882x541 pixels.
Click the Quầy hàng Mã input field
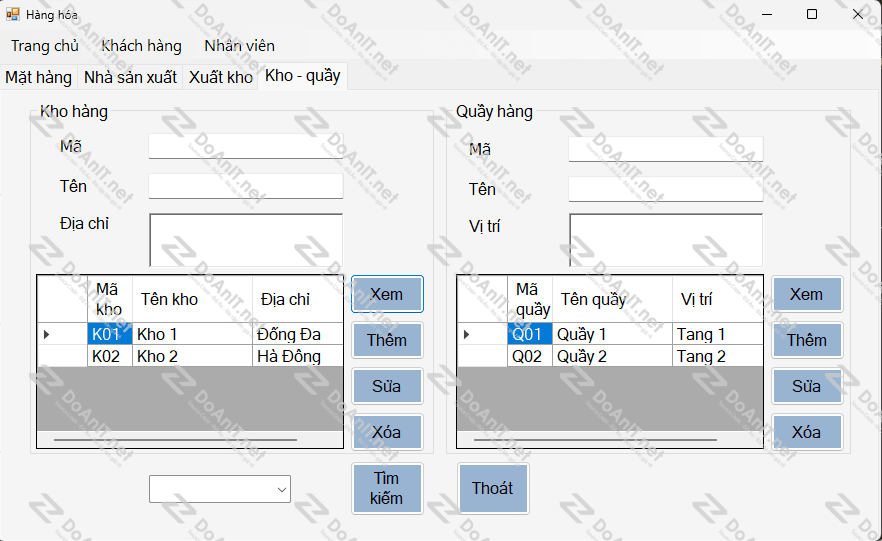(x=665, y=149)
